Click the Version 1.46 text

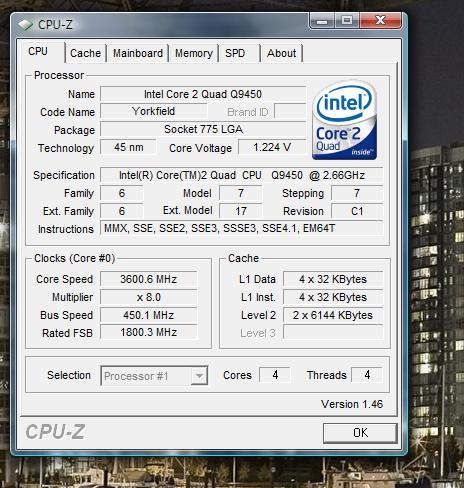352,404
